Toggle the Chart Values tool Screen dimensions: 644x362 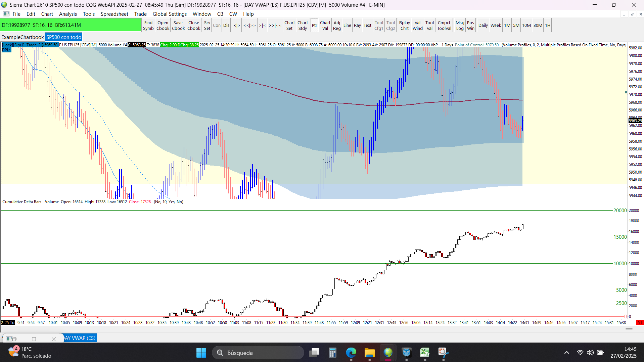click(x=325, y=26)
